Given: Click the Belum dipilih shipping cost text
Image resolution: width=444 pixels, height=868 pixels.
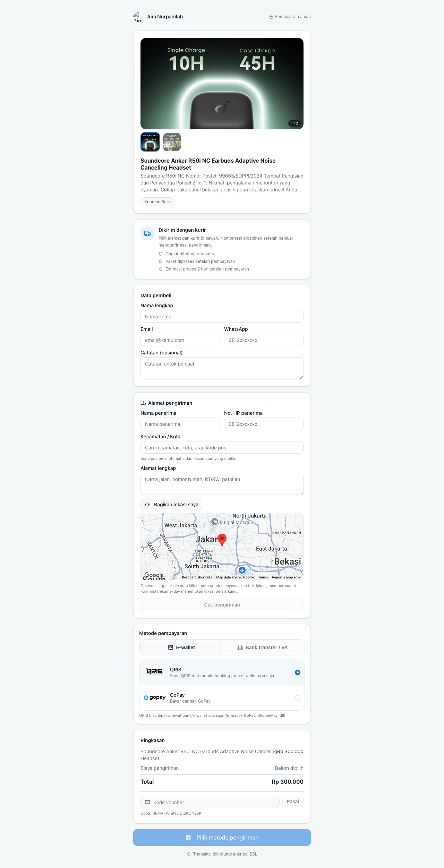Looking at the screenshot, I should click(x=289, y=768).
